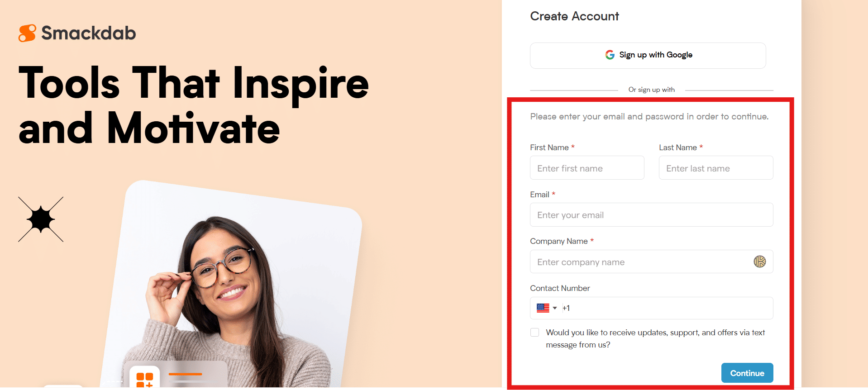Select the Enter company name input
Screen dimensions: 868x390
click(652, 262)
